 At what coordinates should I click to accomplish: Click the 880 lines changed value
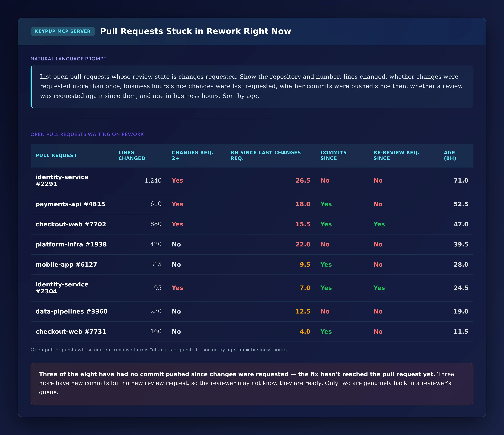pos(156,224)
